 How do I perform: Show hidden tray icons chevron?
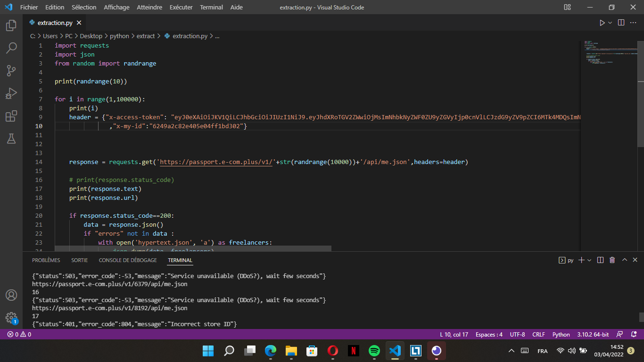pos(512,351)
